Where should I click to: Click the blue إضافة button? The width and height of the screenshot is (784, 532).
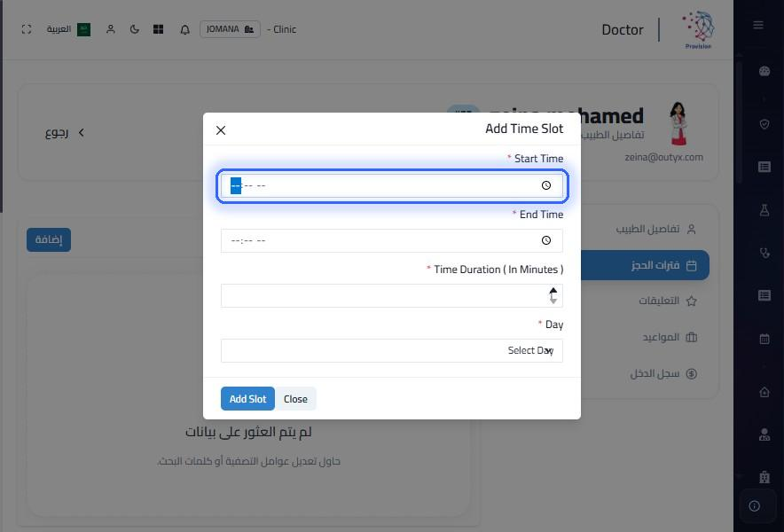49,239
